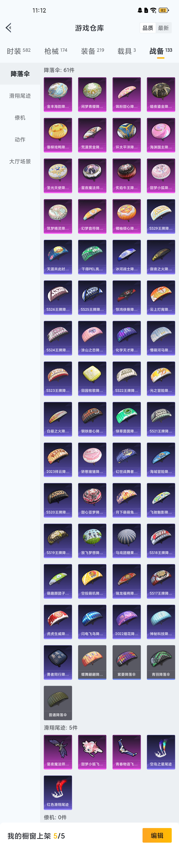
Task: Sort items by 品质
Action: (148, 28)
